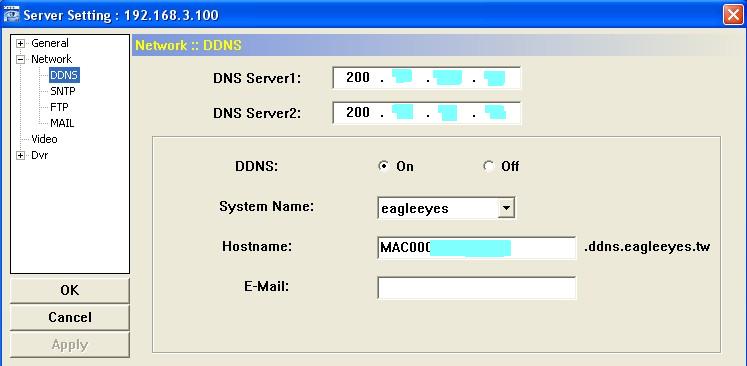Click the DDNS: label in the form
Viewport: 747px width, 366px height.
(x=256, y=167)
